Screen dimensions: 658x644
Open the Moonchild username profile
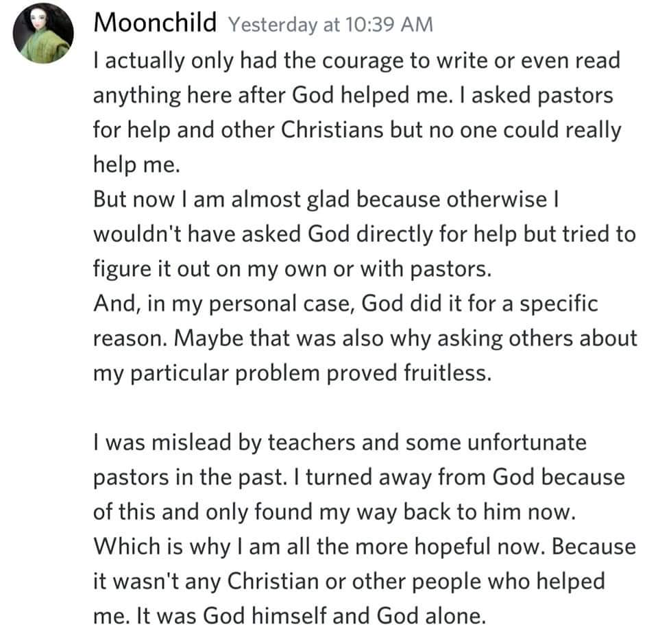click(x=155, y=23)
